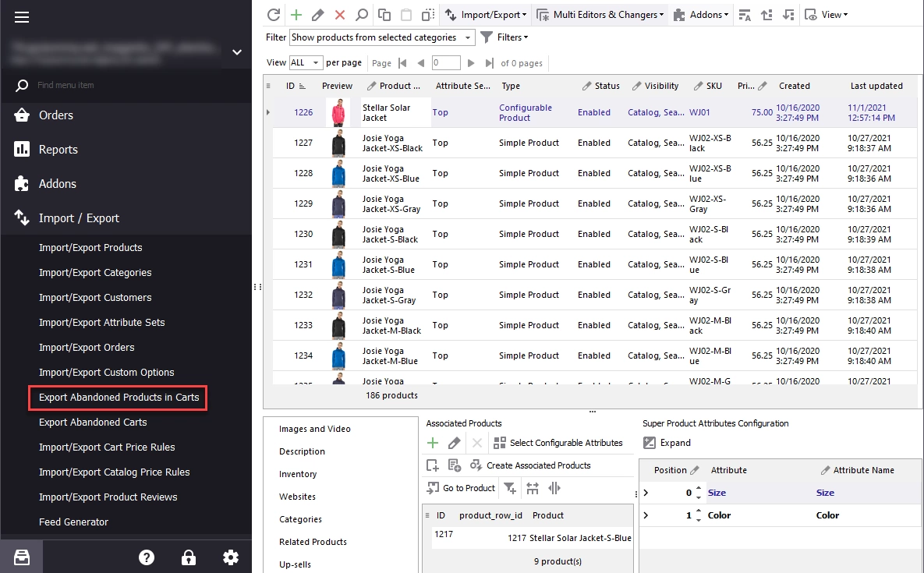Image resolution: width=924 pixels, height=573 pixels.
Task: Click the Go to Product button
Action: [x=461, y=488]
